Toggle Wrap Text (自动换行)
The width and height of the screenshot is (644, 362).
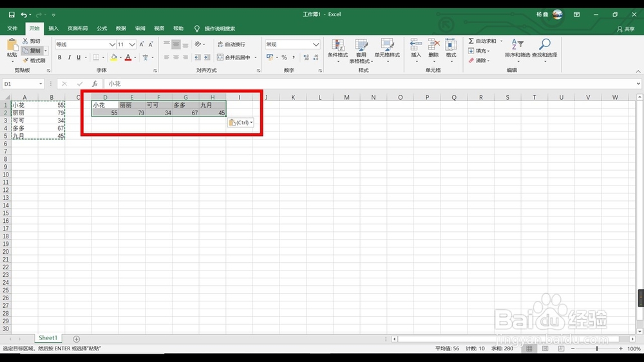point(231,44)
